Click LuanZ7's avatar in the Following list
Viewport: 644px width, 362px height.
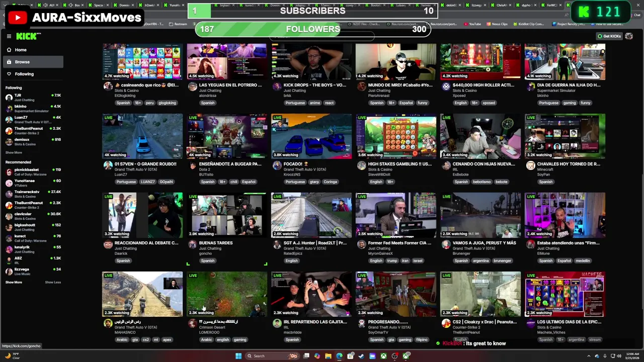pyautogui.click(x=9, y=119)
